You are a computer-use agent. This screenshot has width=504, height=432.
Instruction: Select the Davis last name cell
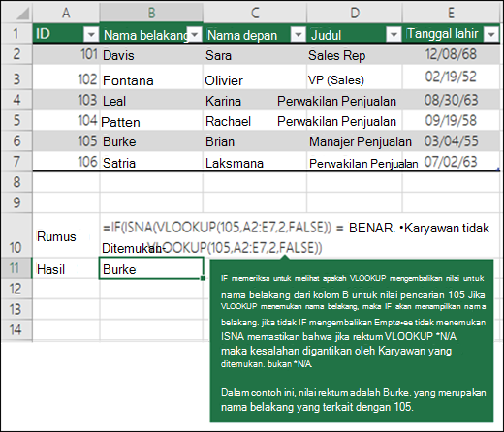coord(151,55)
